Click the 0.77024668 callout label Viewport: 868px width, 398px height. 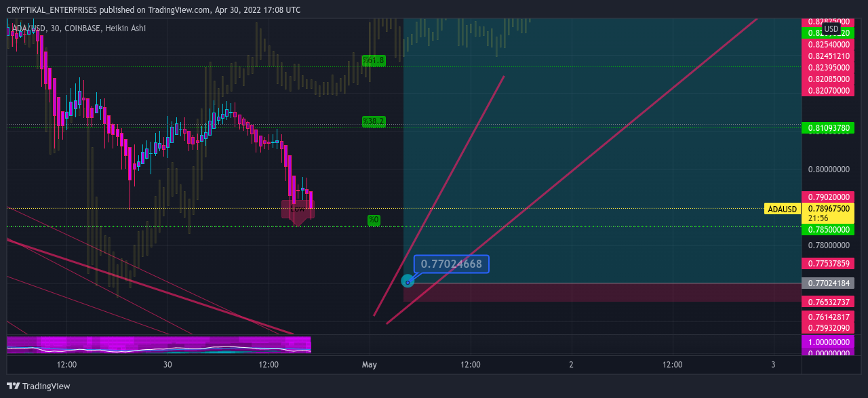(x=451, y=264)
